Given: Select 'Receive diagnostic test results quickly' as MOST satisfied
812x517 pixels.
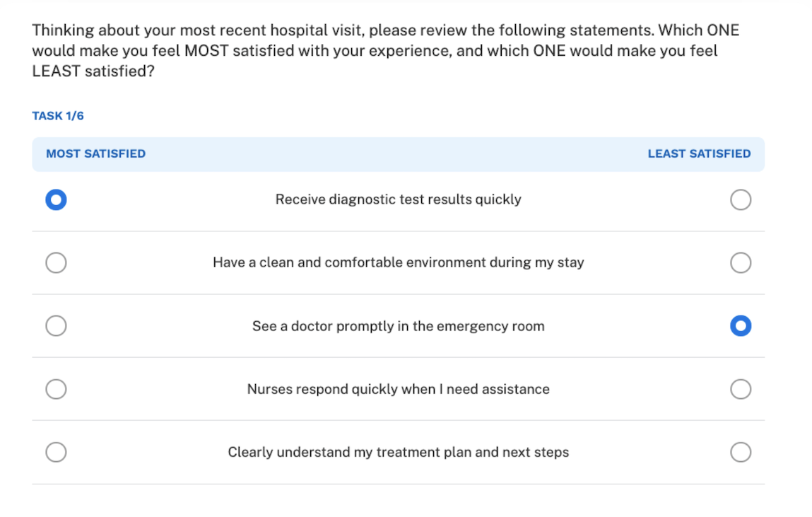Looking at the screenshot, I should pyautogui.click(x=56, y=199).
